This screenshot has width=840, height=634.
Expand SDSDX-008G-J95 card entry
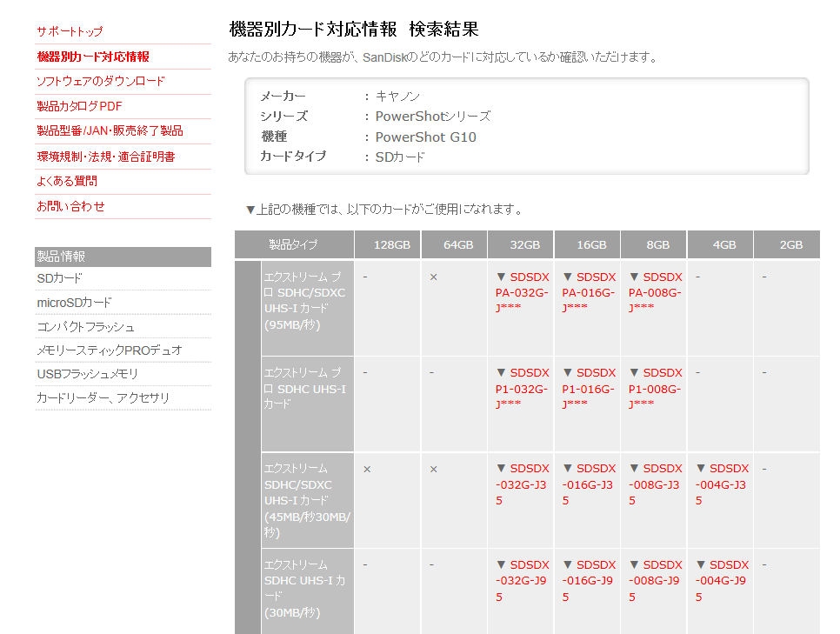[655, 581]
